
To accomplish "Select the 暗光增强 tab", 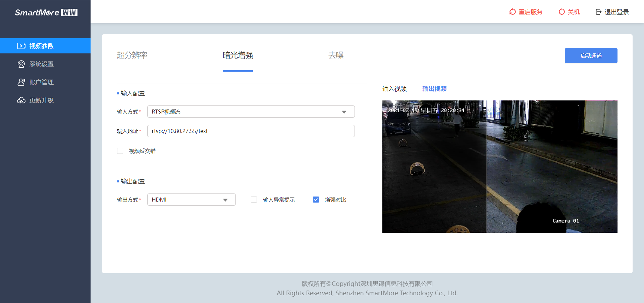I will 238,55.
